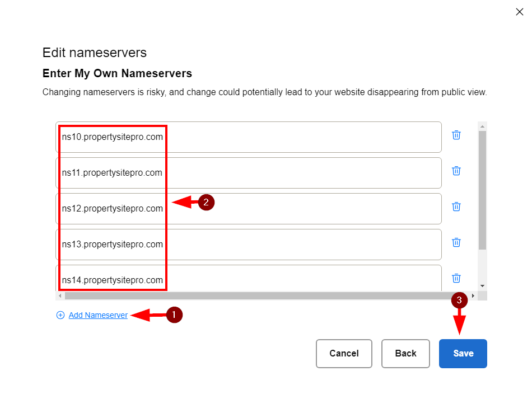The height and width of the screenshot is (413, 532).
Task: Focus the ns13.propertysitepro.com input field
Action: pos(248,245)
